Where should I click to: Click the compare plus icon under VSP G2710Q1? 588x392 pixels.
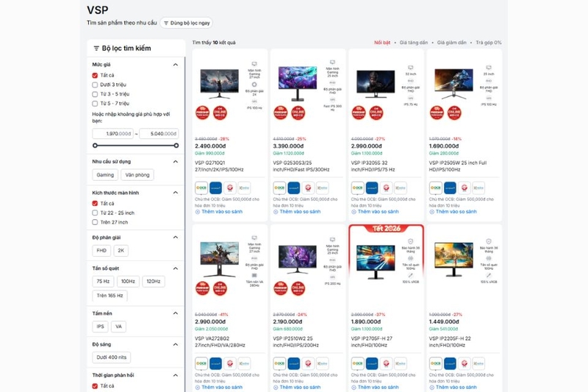(x=198, y=212)
